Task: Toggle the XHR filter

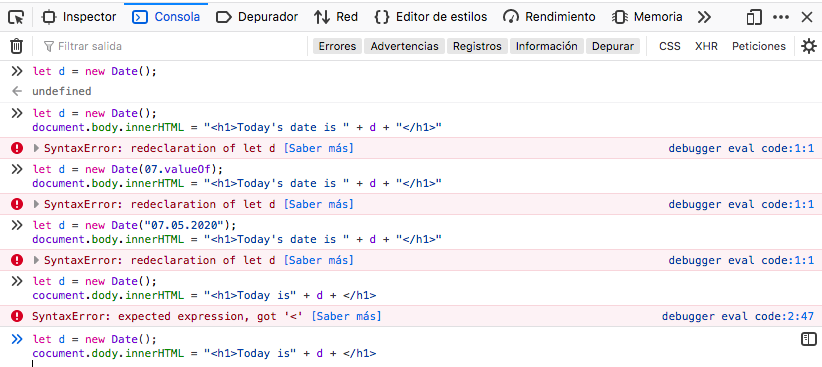Action: (x=706, y=46)
